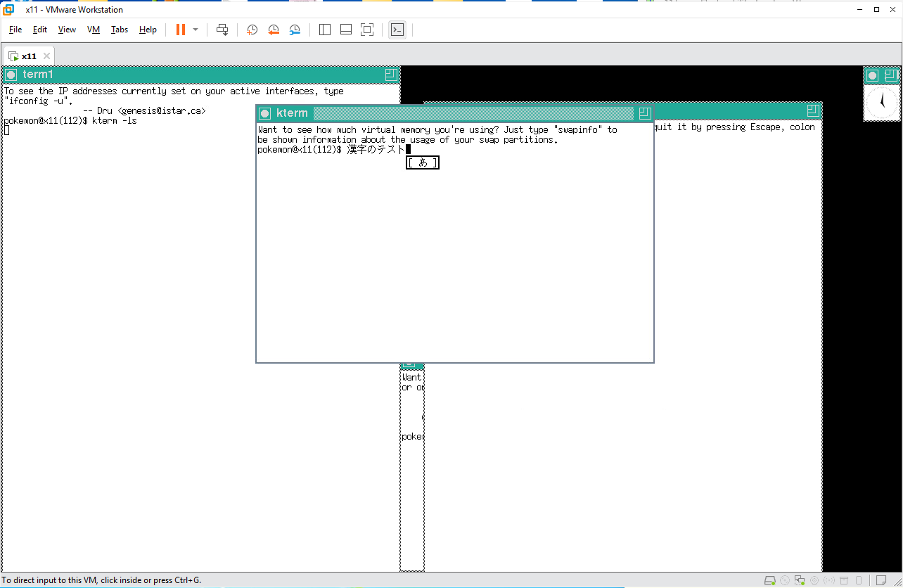The height and width of the screenshot is (588, 903).
Task: Maximize the clock window
Action: 891,75
